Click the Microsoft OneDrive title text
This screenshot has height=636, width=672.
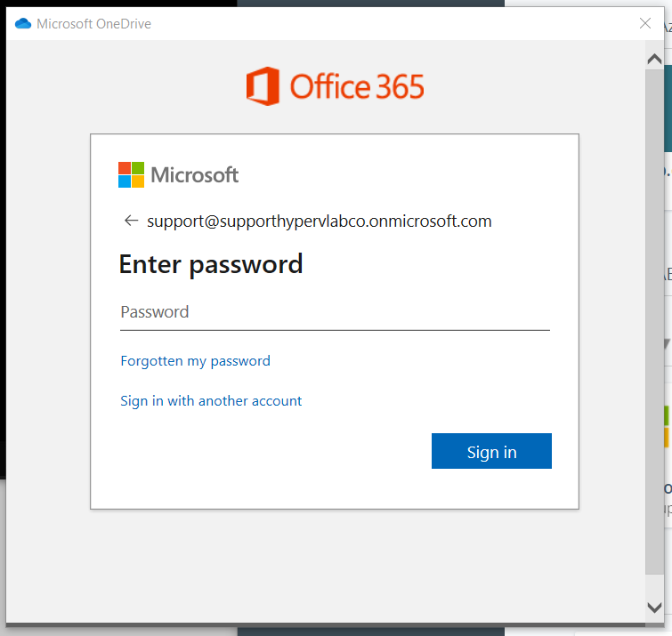[93, 23]
